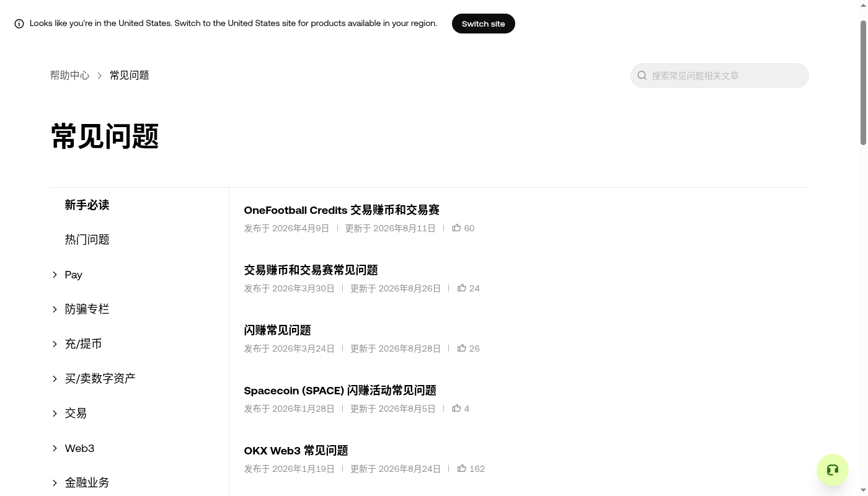This screenshot has height=496, width=868.
Task: Click thumbs-up icon with 60 likes
Action: pos(456,228)
